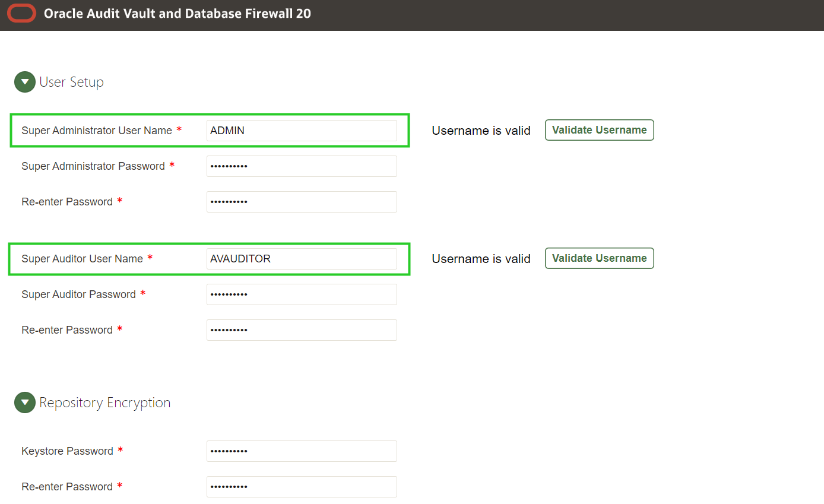Click the Username is valid message beside ADMIN
Viewport: 824px width, 504px height.
pos(481,130)
